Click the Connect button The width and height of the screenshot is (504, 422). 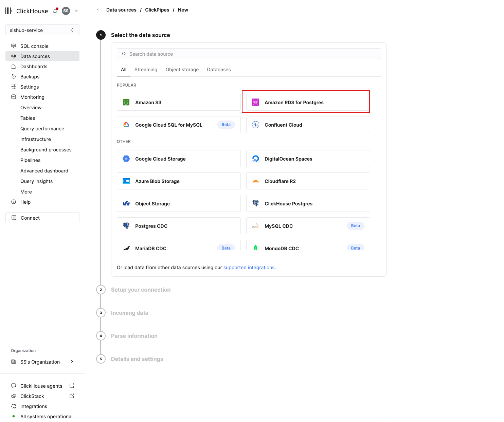tap(42, 218)
